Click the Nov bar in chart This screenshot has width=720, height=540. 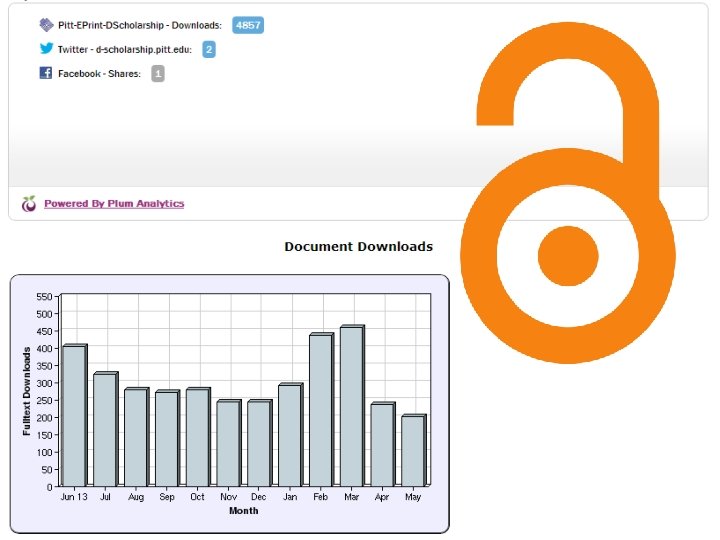click(229, 443)
